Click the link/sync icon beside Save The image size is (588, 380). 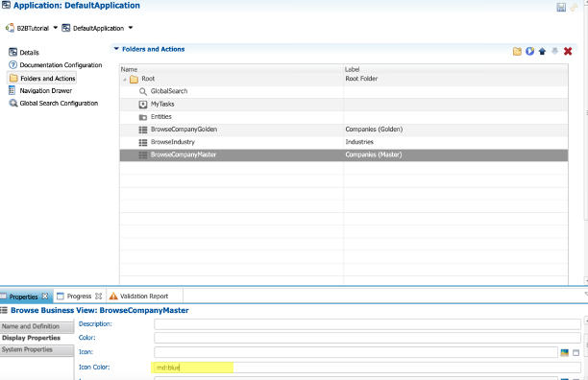point(574,7)
